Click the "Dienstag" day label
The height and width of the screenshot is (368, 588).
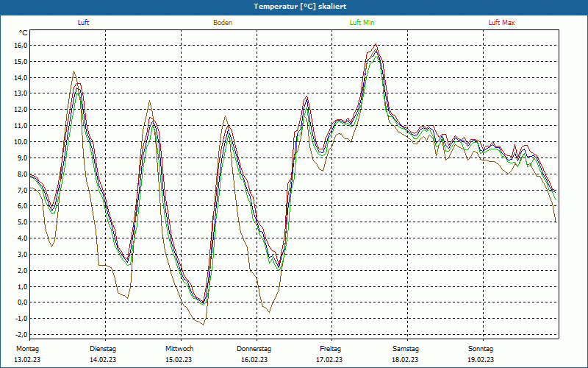pyautogui.click(x=103, y=349)
